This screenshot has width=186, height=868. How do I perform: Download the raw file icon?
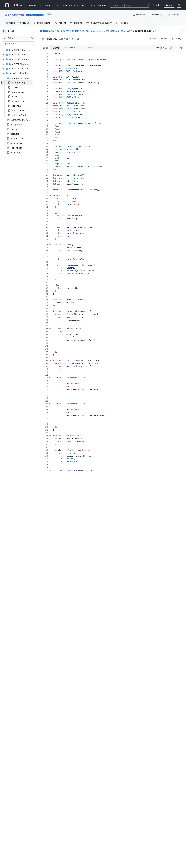pyautogui.click(x=166, y=48)
